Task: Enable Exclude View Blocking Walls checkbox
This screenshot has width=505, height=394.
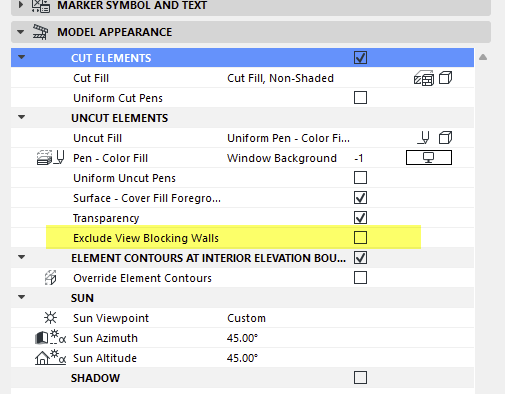Action: [360, 238]
